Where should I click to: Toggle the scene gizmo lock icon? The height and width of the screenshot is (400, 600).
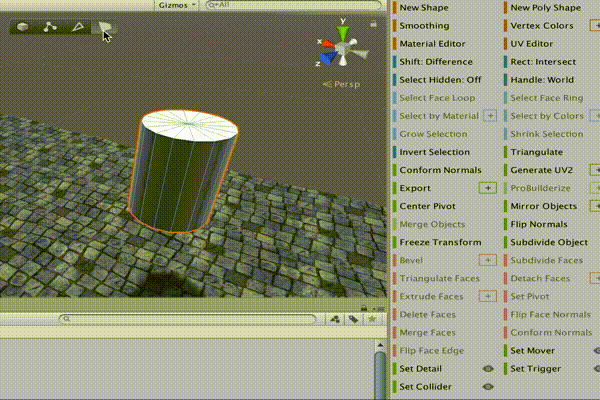tap(373, 24)
